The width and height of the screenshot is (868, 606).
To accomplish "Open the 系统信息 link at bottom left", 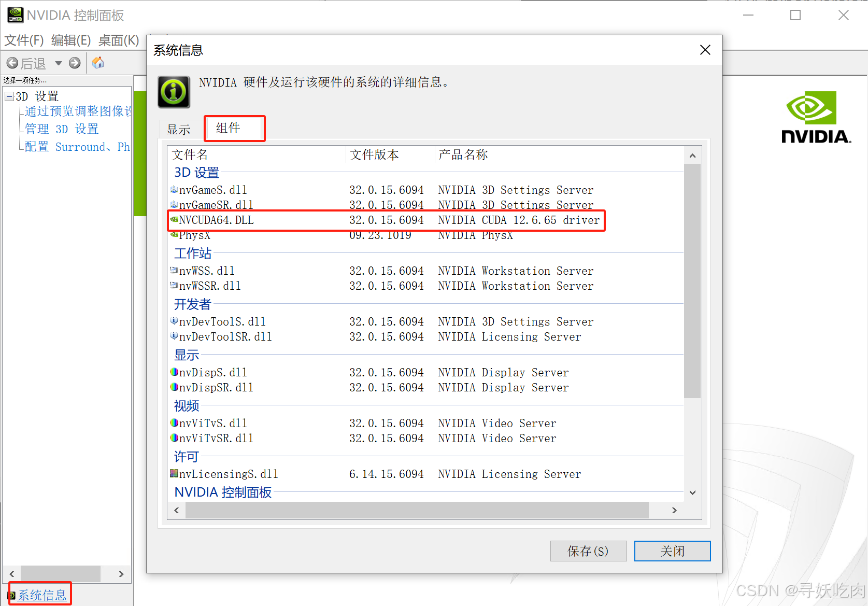I will tap(42, 595).
